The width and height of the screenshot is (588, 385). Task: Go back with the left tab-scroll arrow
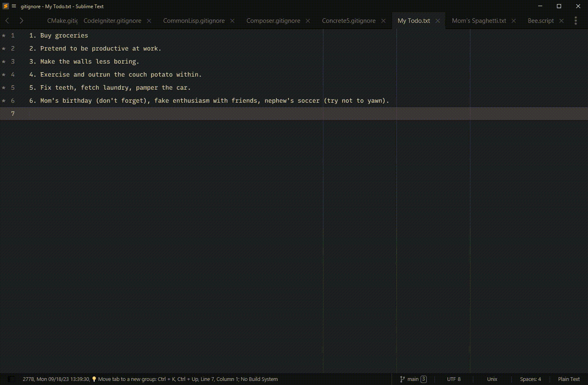tap(7, 20)
